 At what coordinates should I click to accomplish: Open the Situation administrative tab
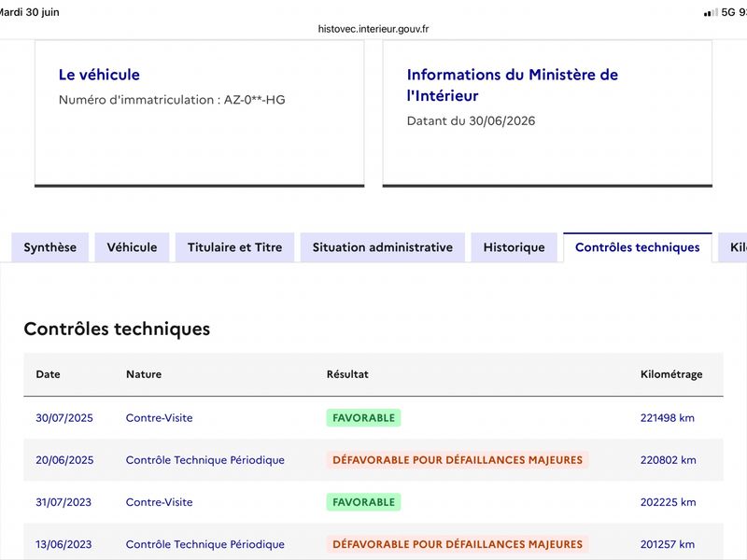(383, 247)
